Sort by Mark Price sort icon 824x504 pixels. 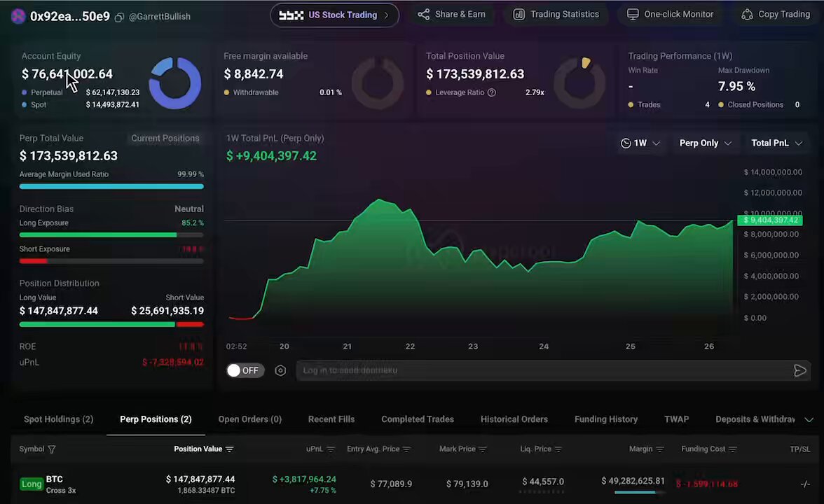pos(482,449)
